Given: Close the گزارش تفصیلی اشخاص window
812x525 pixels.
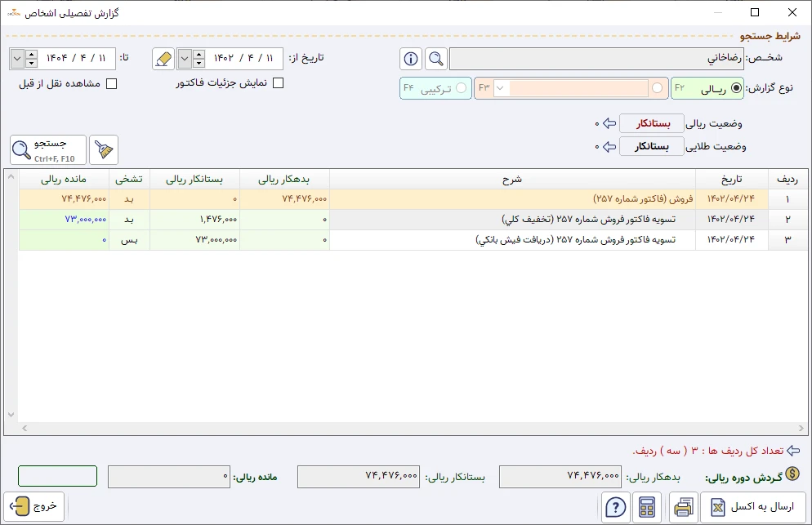Looking at the screenshot, I should (x=792, y=12).
